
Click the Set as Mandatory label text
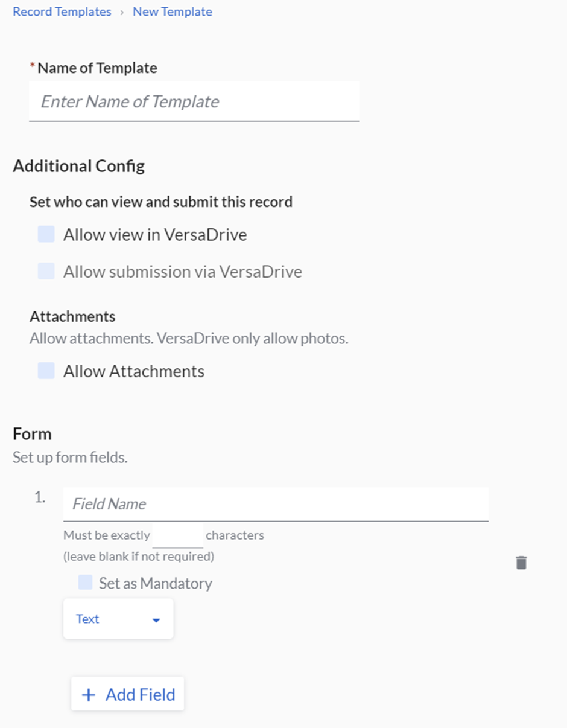click(x=155, y=583)
